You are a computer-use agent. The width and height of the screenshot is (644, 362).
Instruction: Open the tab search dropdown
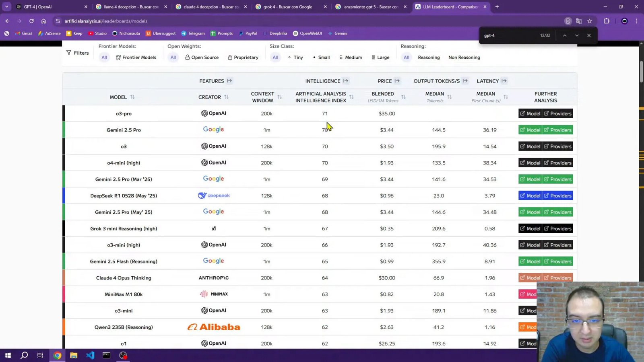(x=6, y=6)
